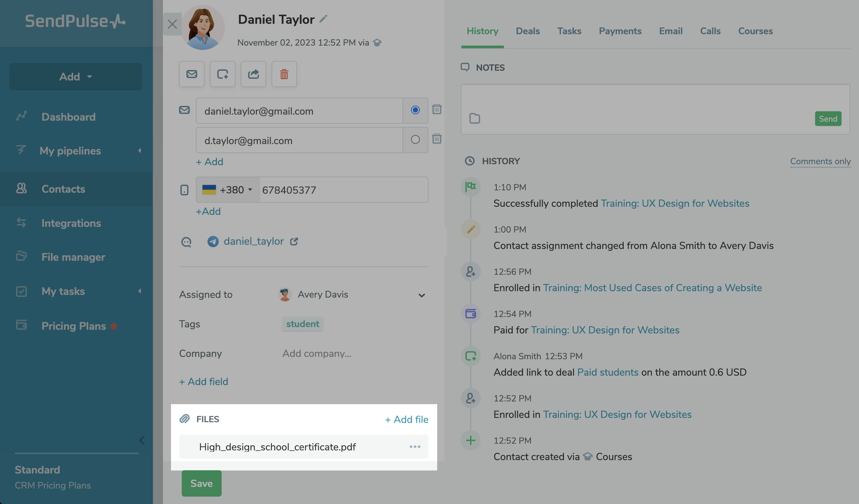859x504 pixels.
Task: Delete daniel.taylor@gmail.com with trash icon
Action: click(437, 109)
